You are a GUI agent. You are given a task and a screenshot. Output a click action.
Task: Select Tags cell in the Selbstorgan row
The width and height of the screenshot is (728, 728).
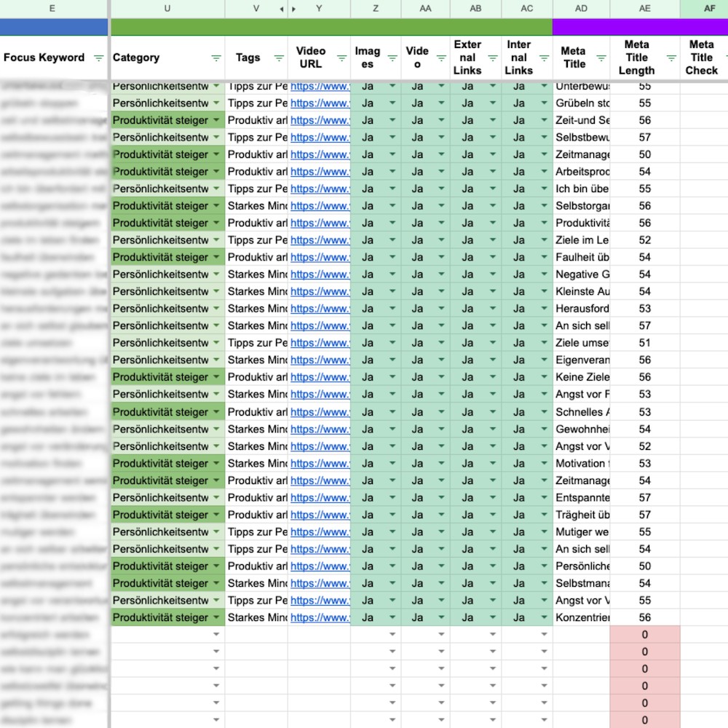point(256,206)
